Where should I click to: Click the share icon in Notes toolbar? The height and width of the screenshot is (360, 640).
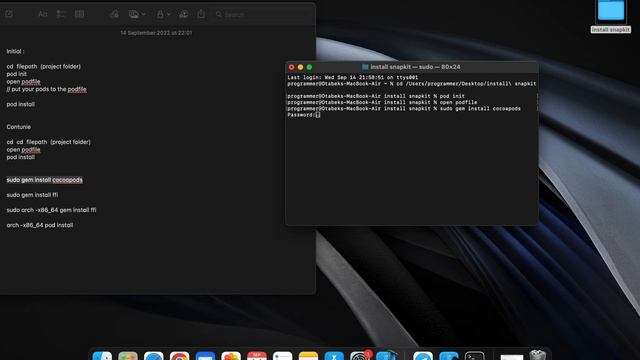coord(201,14)
